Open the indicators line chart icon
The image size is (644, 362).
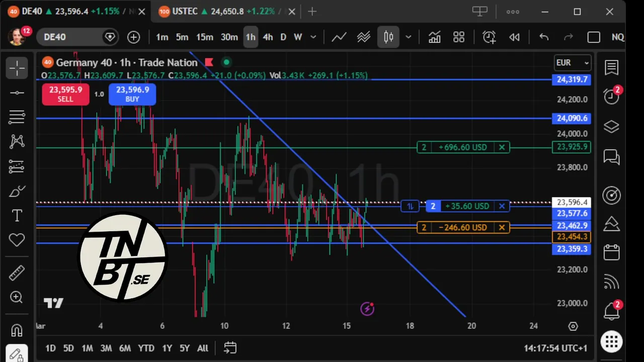[x=339, y=37]
